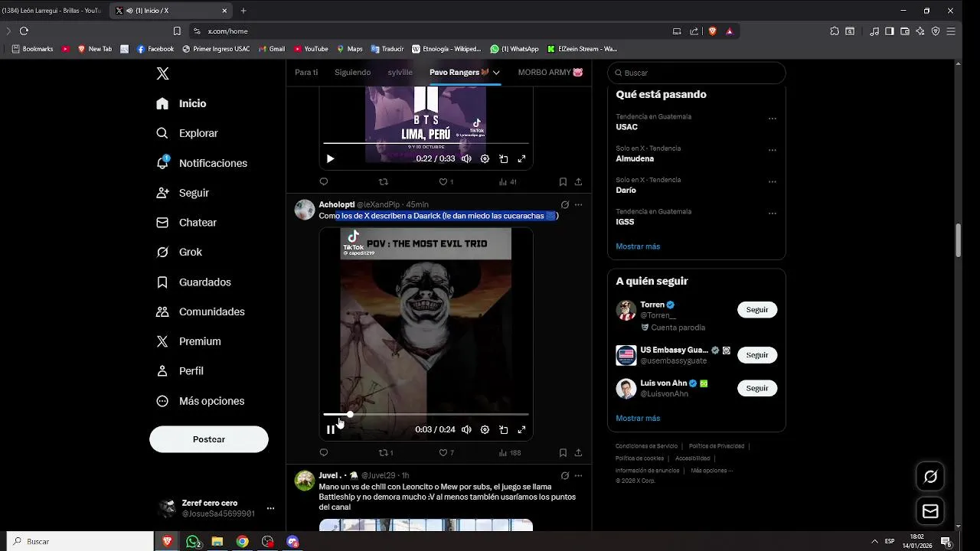Open Brave extensions puzzle icon
This screenshot has width=980, height=551.
(835, 31)
